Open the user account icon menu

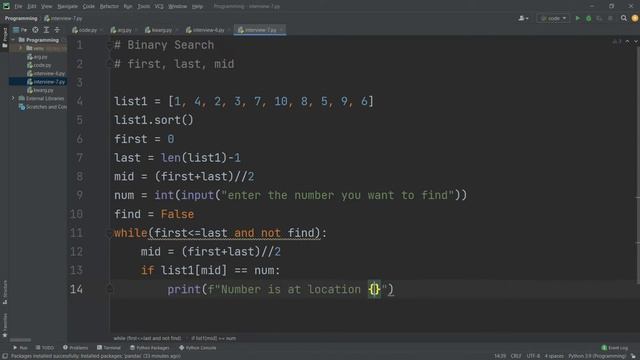[x=523, y=18]
